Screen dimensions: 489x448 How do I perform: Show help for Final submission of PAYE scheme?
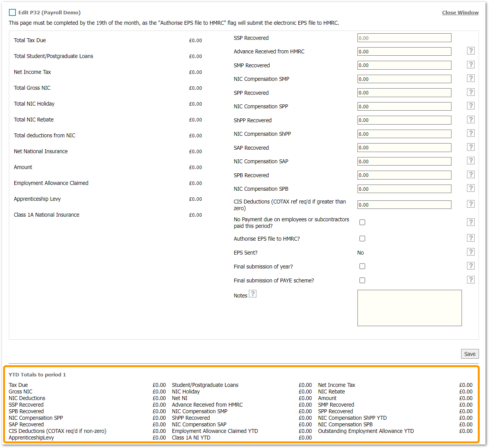[x=470, y=280]
